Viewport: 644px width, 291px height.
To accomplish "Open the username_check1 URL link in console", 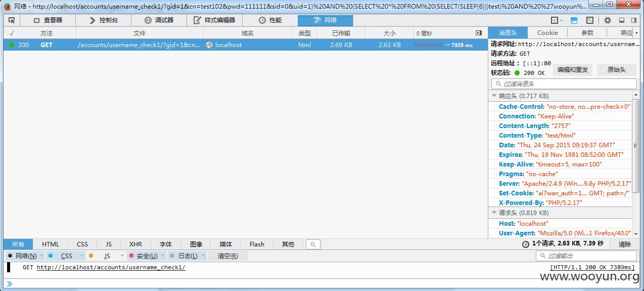I will coord(111,267).
